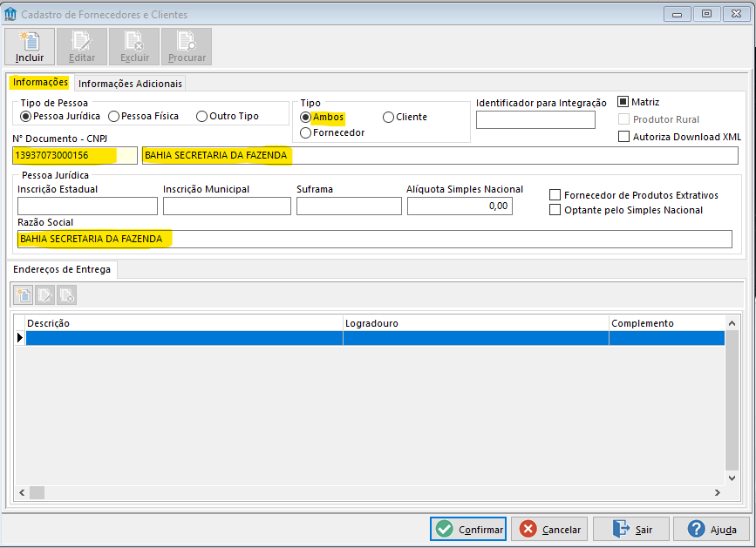Click grid vertical scrollbar down arrow
Viewport: 756px width, 548px height.
click(x=732, y=478)
